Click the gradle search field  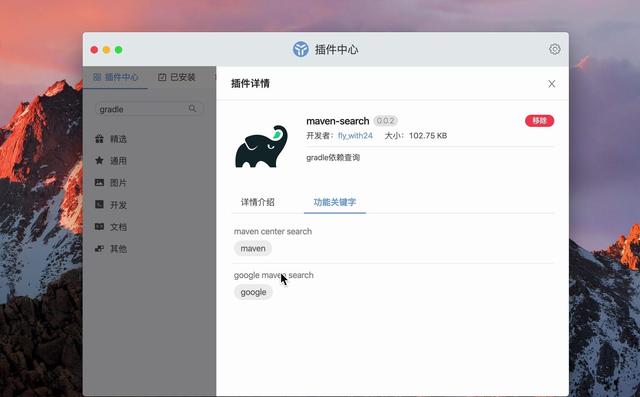(149, 109)
